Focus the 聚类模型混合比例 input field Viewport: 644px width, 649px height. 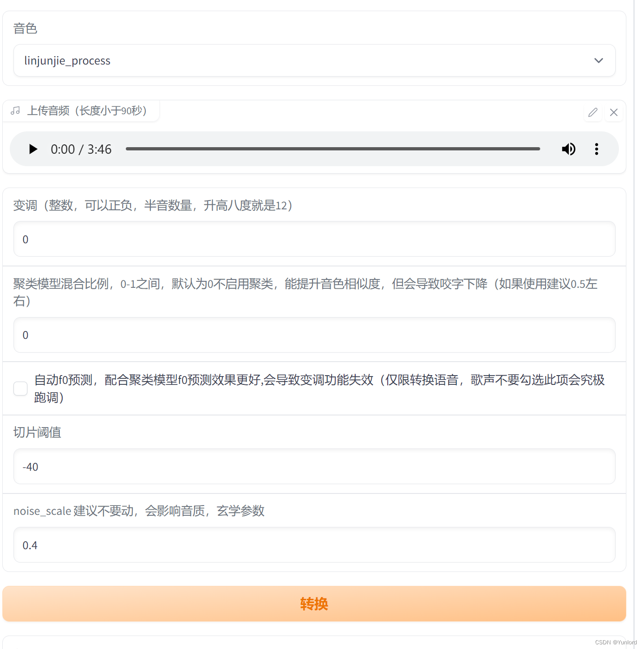click(314, 335)
